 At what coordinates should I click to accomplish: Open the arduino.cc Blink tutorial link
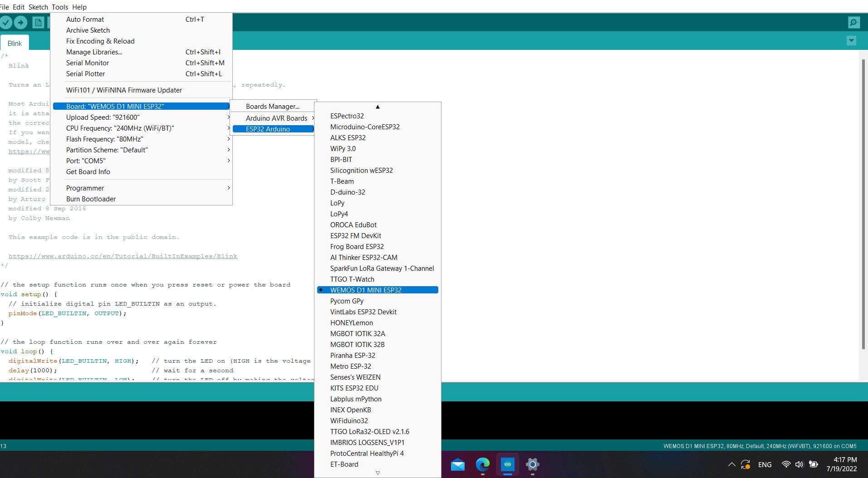coord(123,256)
